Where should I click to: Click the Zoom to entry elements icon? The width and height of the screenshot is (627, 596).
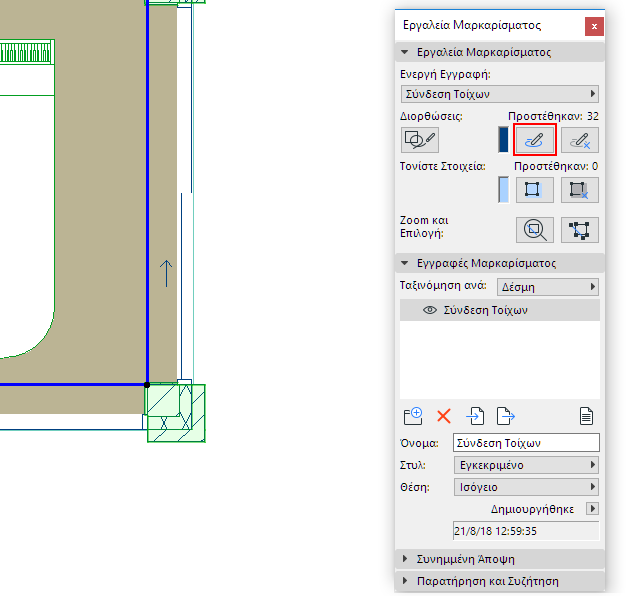(x=535, y=230)
